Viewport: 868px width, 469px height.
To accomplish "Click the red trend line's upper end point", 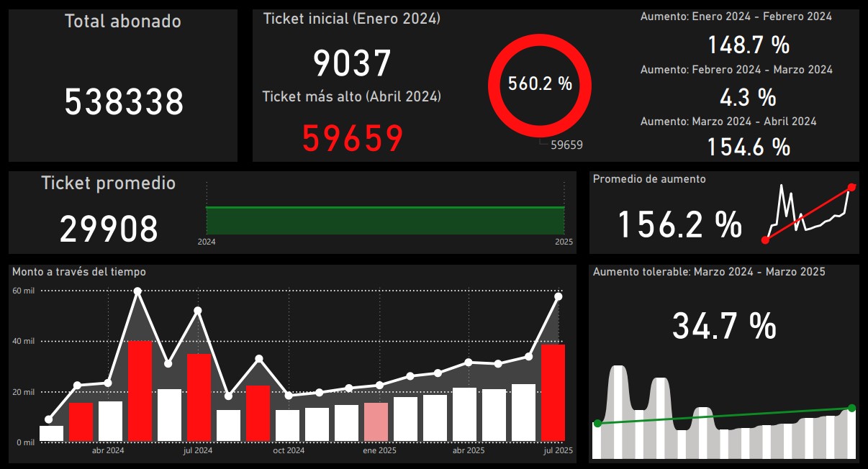I will [x=851, y=188].
